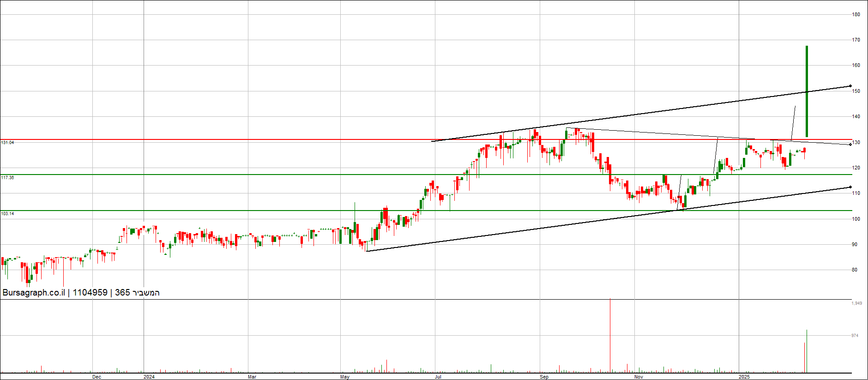The height and width of the screenshot is (380, 868).
Task: Select the green horizontal line at 103.14
Action: (x=426, y=211)
